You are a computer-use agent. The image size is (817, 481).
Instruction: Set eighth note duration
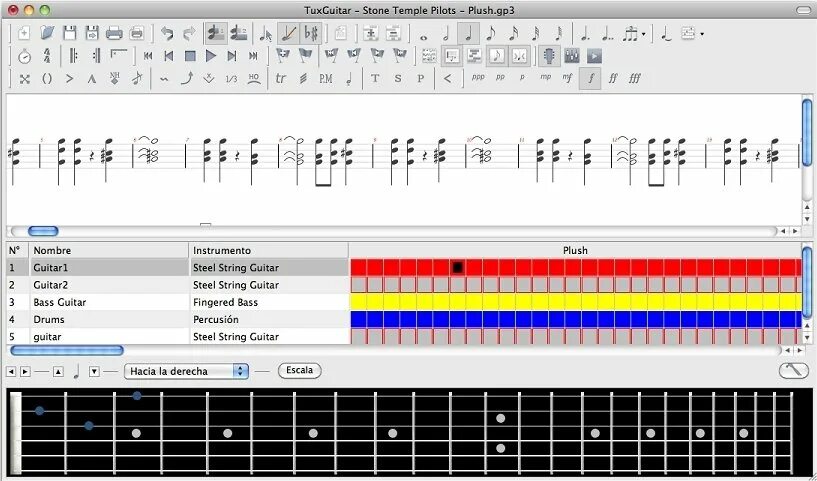pyautogui.click(x=490, y=33)
